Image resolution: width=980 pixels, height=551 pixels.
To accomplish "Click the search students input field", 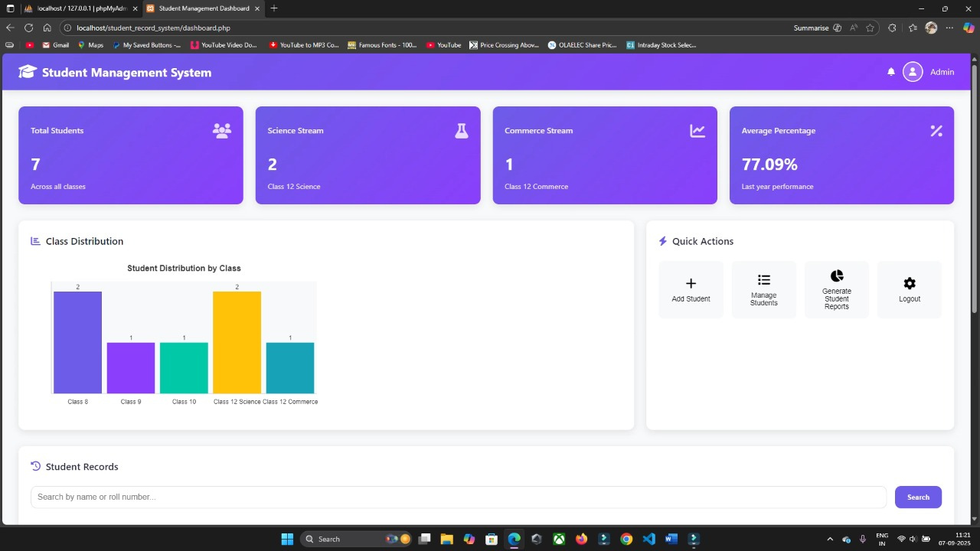I will (458, 497).
